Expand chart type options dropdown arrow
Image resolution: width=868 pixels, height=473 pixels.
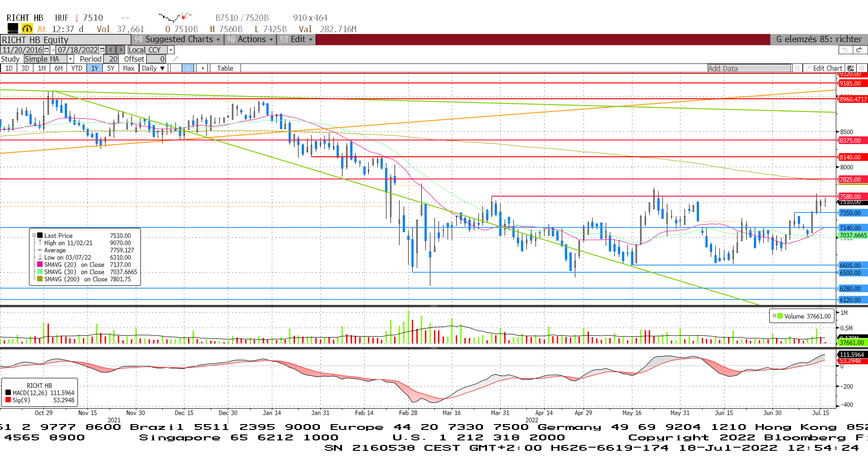[203, 68]
